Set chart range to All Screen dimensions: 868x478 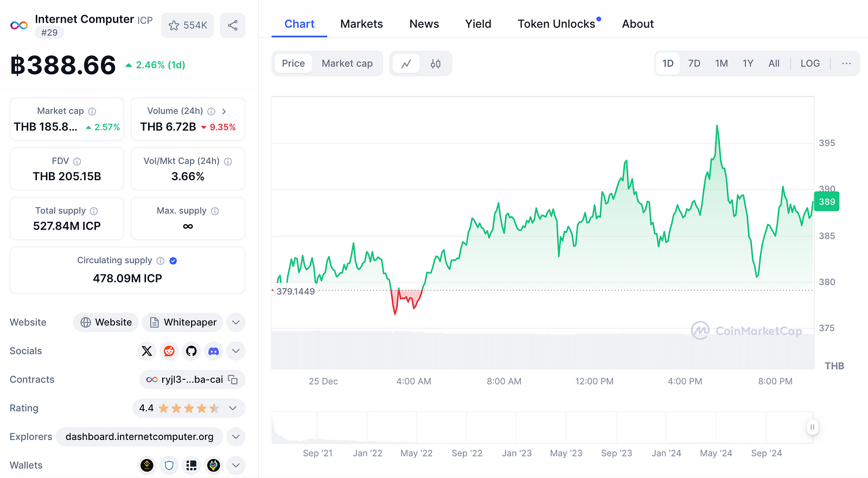774,63
